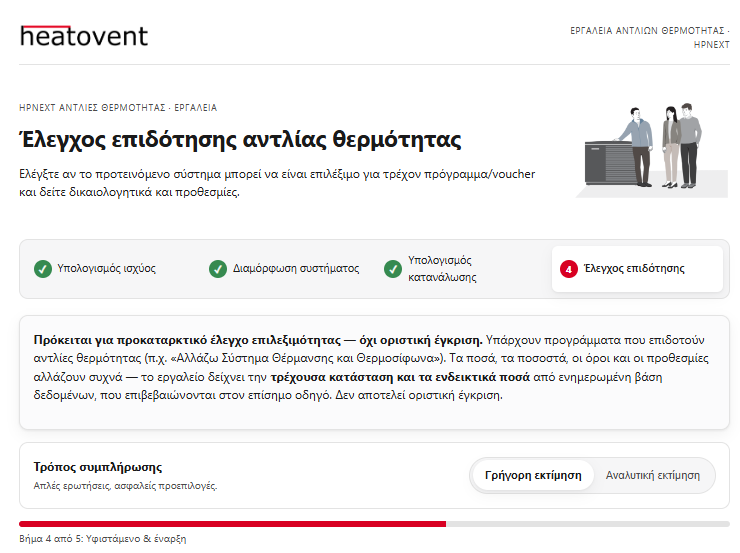Viewport: 740px width, 553px height.
Task: Click the HPNEXT ΑΝΤΛΙΕΣ ΘΕΡΜΟΤΗΤΑΣ breadcrumb
Action: click(x=92, y=108)
